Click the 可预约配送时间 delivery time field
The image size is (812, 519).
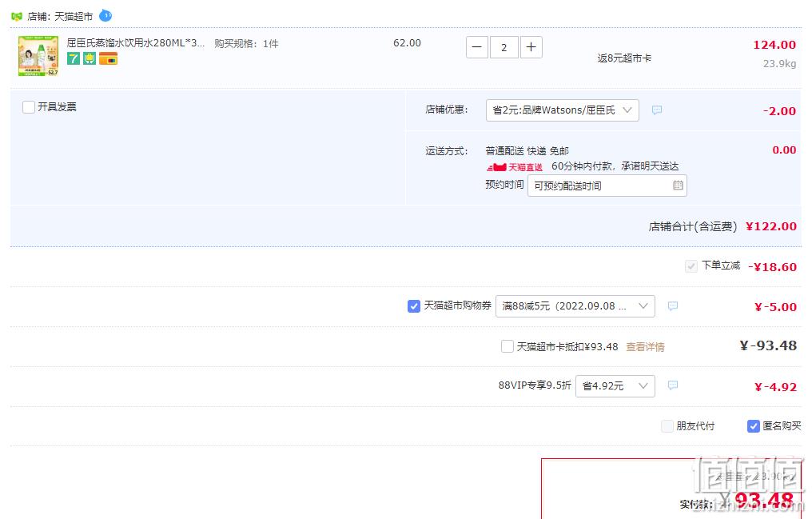pos(607,186)
